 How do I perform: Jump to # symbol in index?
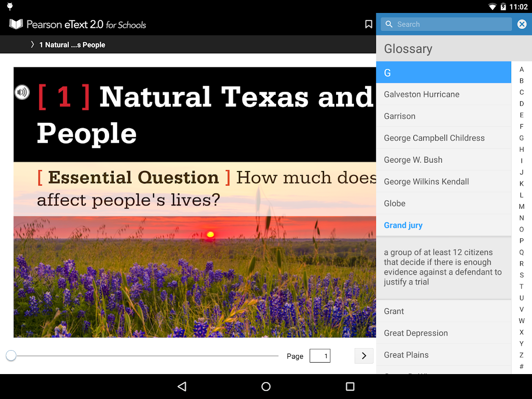tap(522, 367)
